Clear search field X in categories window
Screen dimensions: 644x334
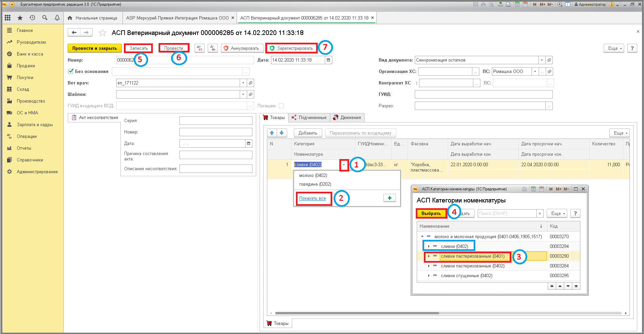coord(540,213)
